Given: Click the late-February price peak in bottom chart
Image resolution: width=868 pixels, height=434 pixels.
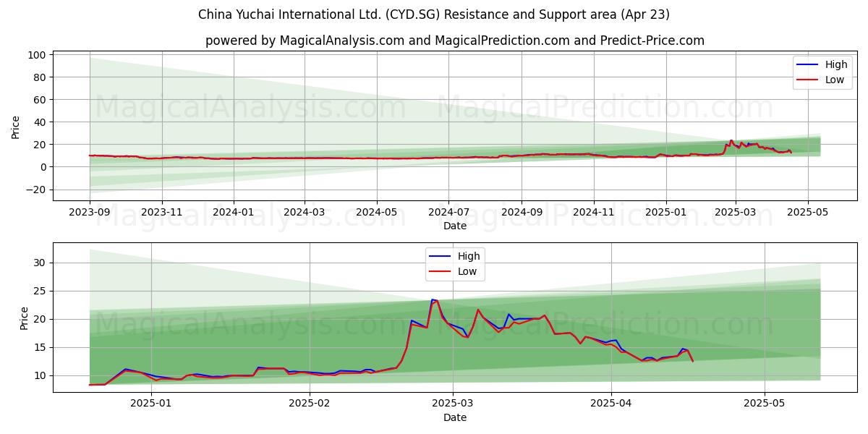Looking at the screenshot, I should 433,300.
